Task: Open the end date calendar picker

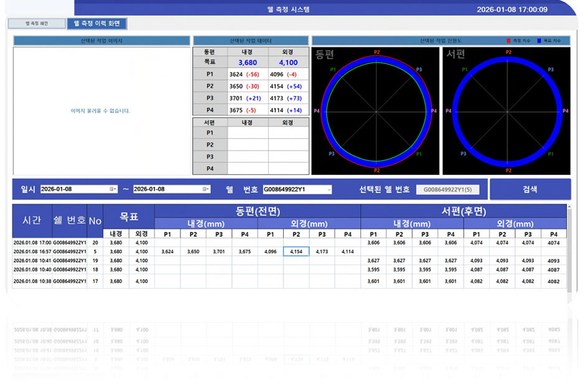Action: (205, 189)
